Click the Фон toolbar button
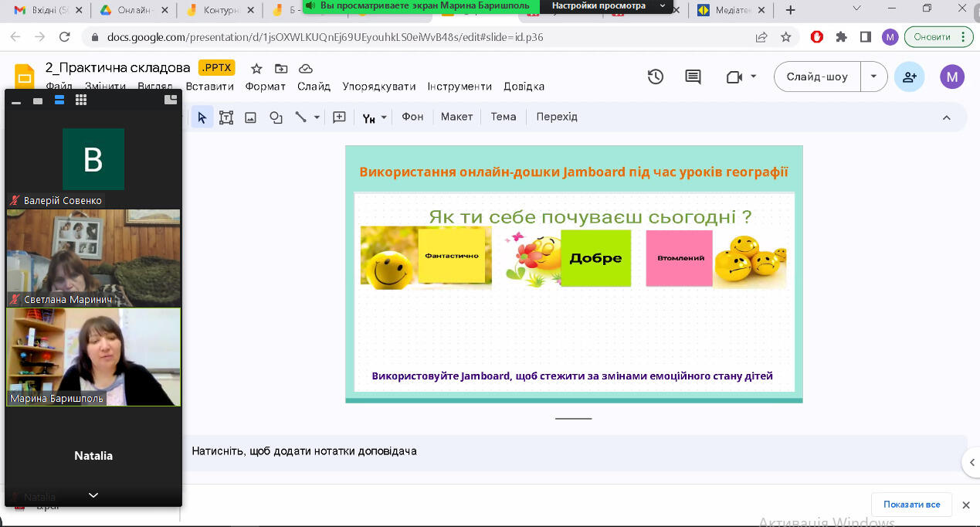 pyautogui.click(x=412, y=117)
